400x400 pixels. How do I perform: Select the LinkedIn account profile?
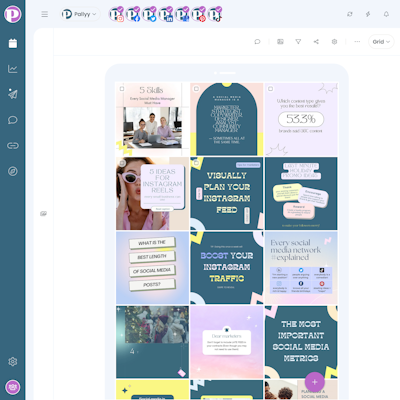coord(166,14)
